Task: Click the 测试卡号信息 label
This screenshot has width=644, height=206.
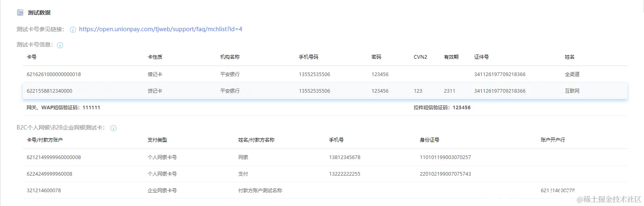Action: click(35, 45)
